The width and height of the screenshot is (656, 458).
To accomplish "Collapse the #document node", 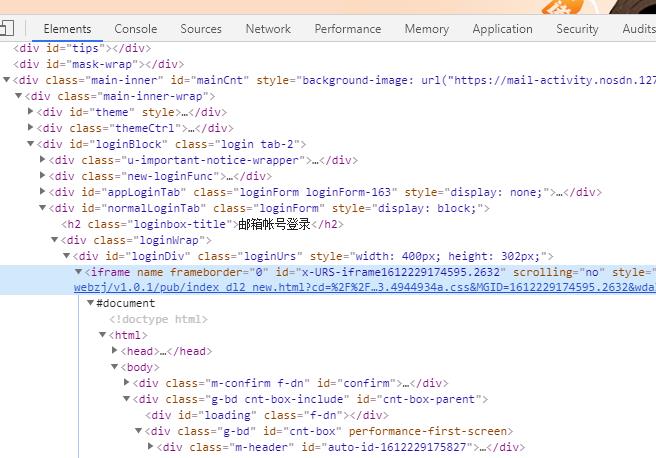I will [x=90, y=303].
